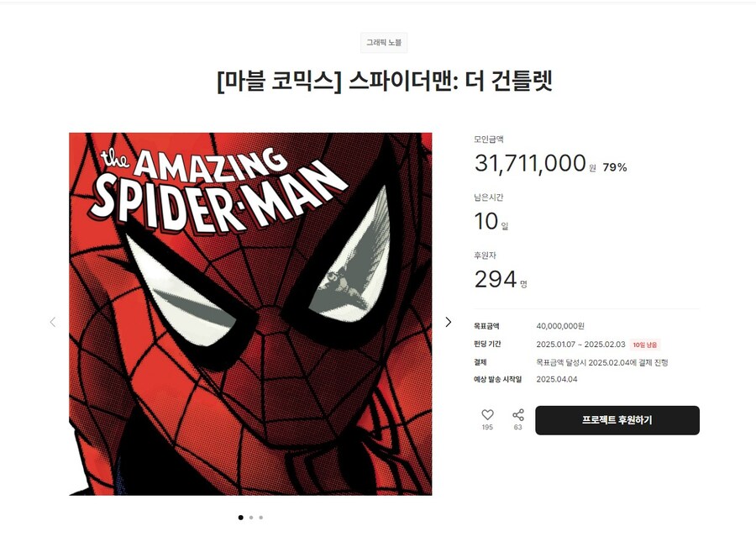Jump to the third carousel dot
756x542 pixels.
tap(261, 518)
